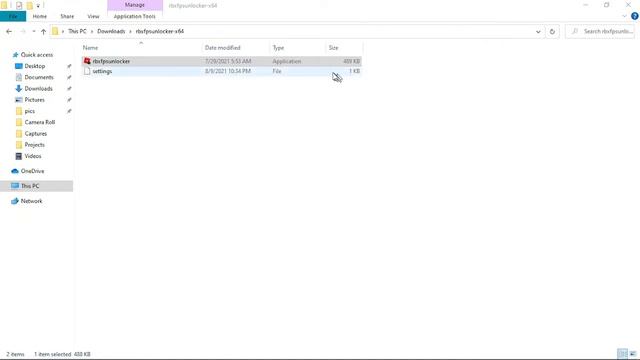This screenshot has height=360, width=640.
Task: Click rbxfpsunlocker-x64 in the address path
Action: coord(160,31)
